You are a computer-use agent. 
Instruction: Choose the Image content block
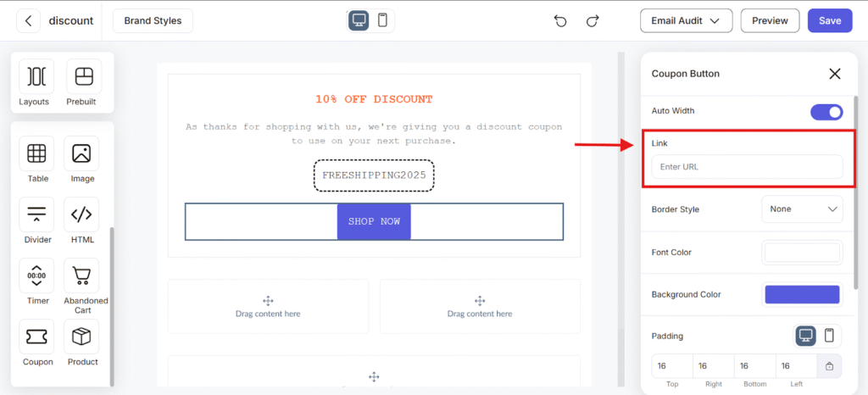point(81,153)
